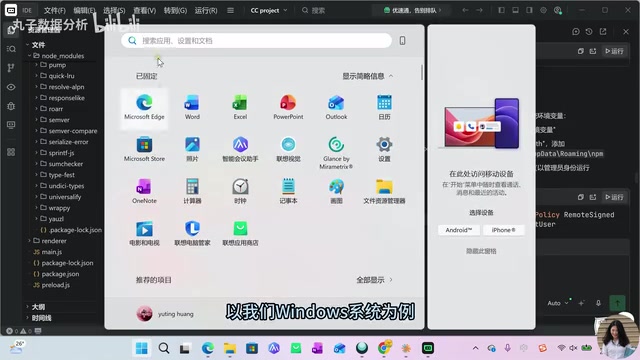This screenshot has height=360, width=640.
Task: Open debug icon in IDE sidebar
Action: pyautogui.click(x=11, y=106)
